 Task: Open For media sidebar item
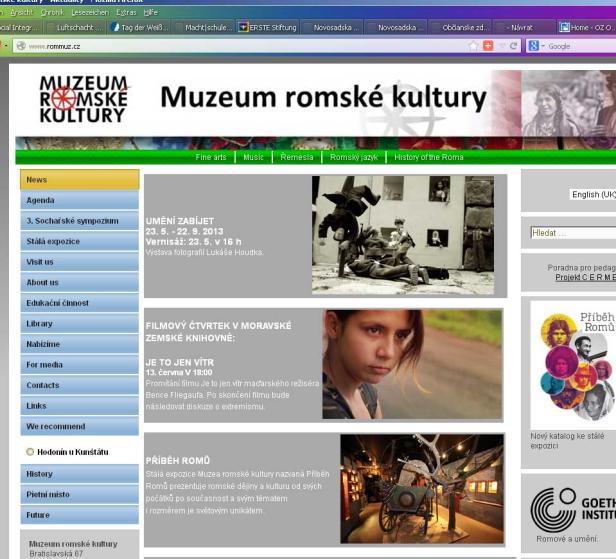(x=80, y=365)
